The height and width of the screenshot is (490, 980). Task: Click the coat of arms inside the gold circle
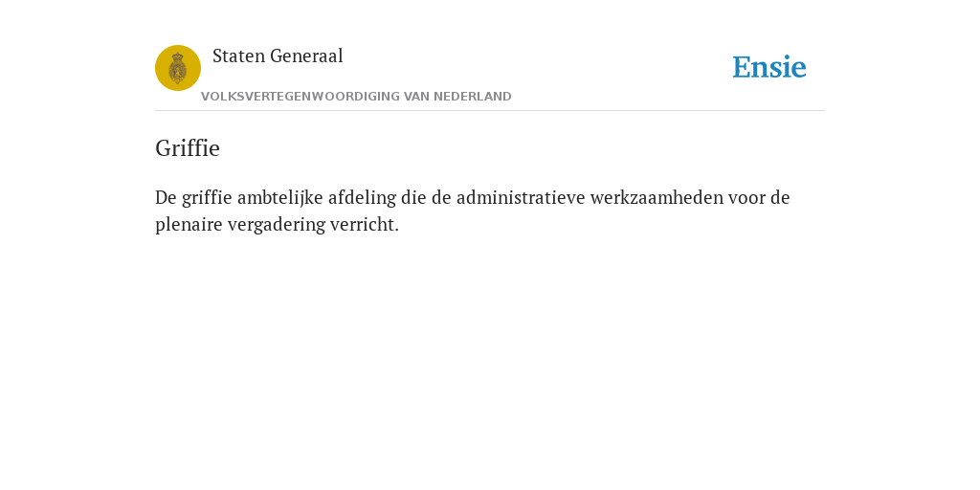[x=178, y=68]
